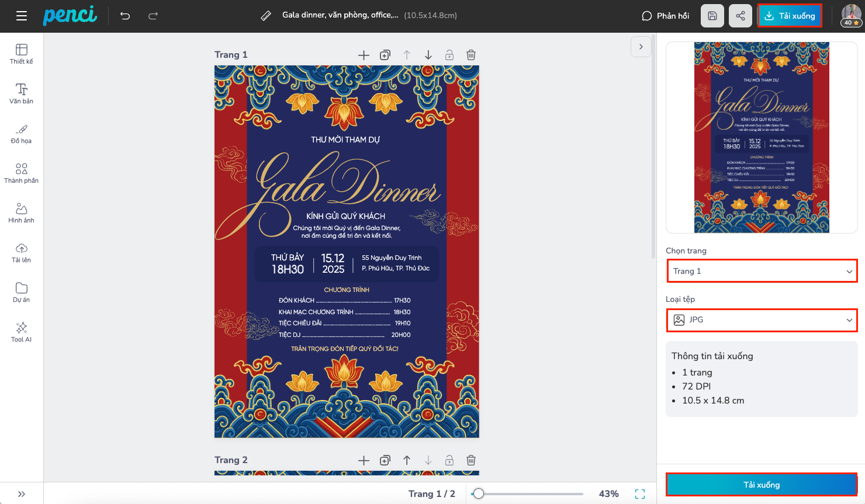Toggle fullscreen view icon
Viewport: 865px width, 504px height.
640,494
